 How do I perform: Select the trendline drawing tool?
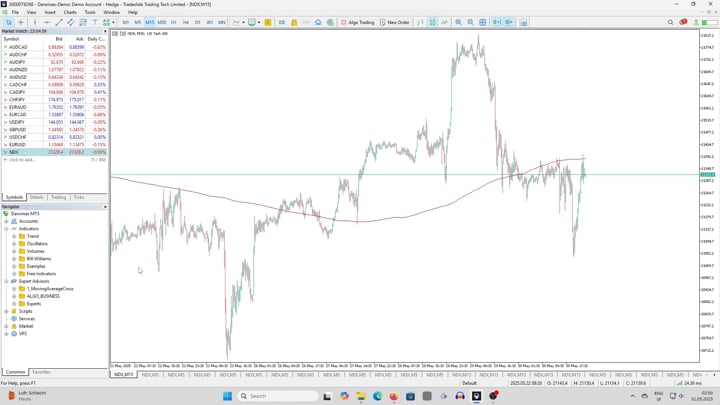[59, 22]
